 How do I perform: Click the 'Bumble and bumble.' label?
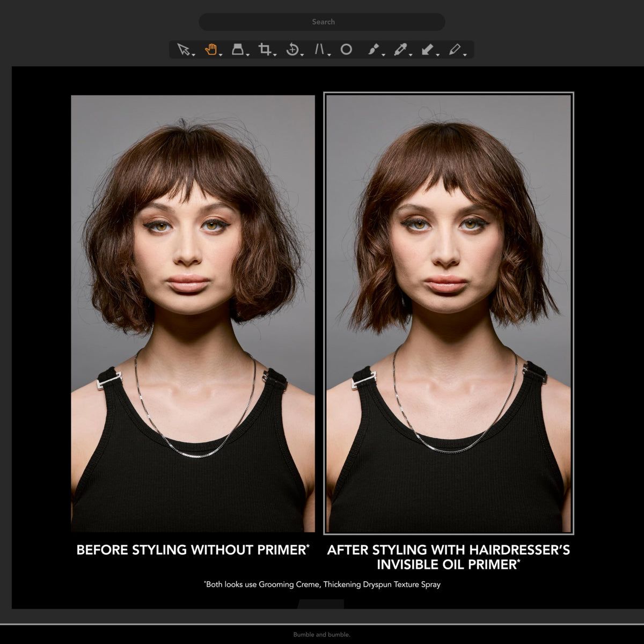click(322, 634)
